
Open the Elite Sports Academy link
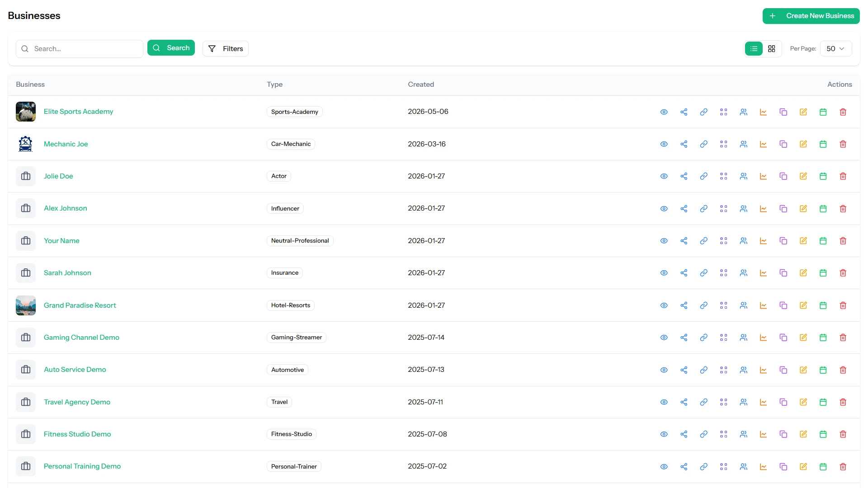pos(78,112)
